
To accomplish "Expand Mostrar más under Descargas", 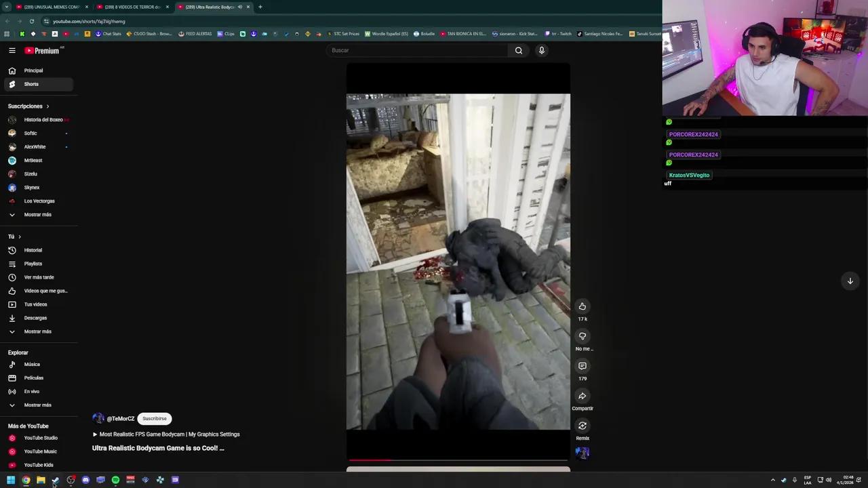I will tap(38, 331).
